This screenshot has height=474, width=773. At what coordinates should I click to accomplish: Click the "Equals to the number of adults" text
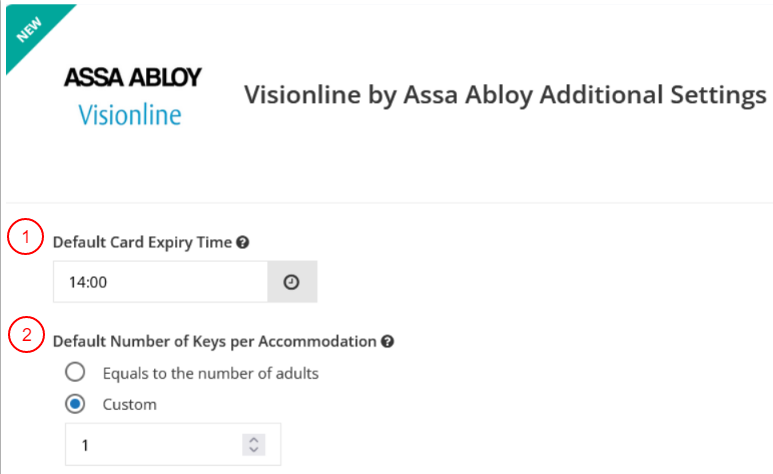click(x=210, y=373)
